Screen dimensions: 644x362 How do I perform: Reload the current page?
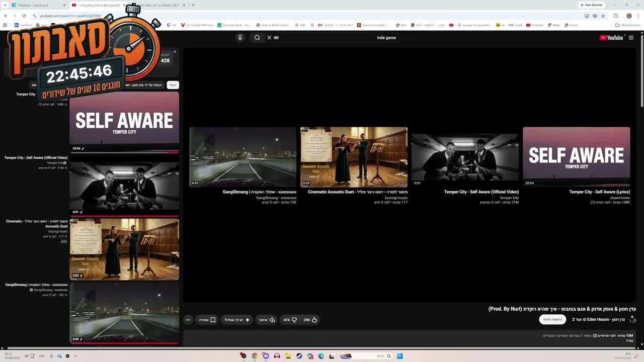(24, 16)
